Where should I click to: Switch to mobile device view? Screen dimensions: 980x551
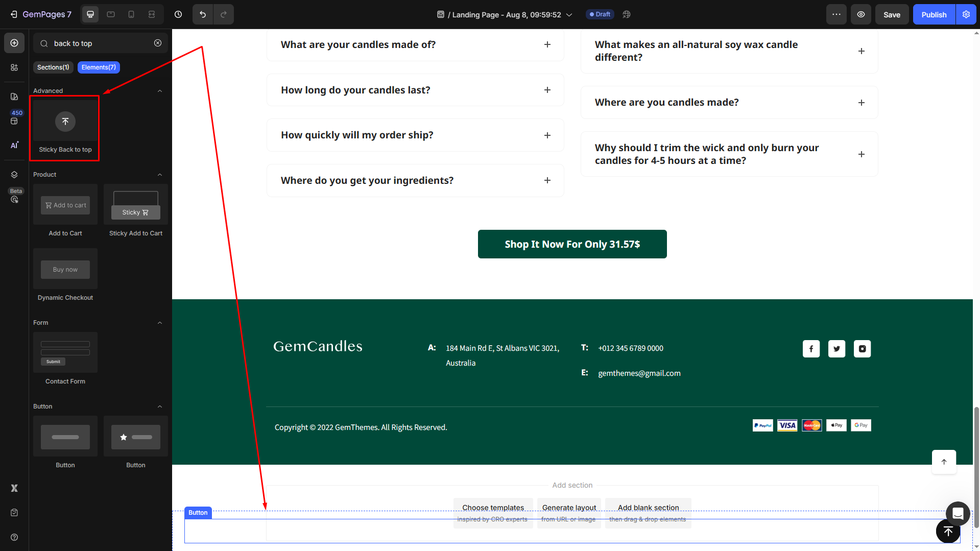pyautogui.click(x=131, y=14)
